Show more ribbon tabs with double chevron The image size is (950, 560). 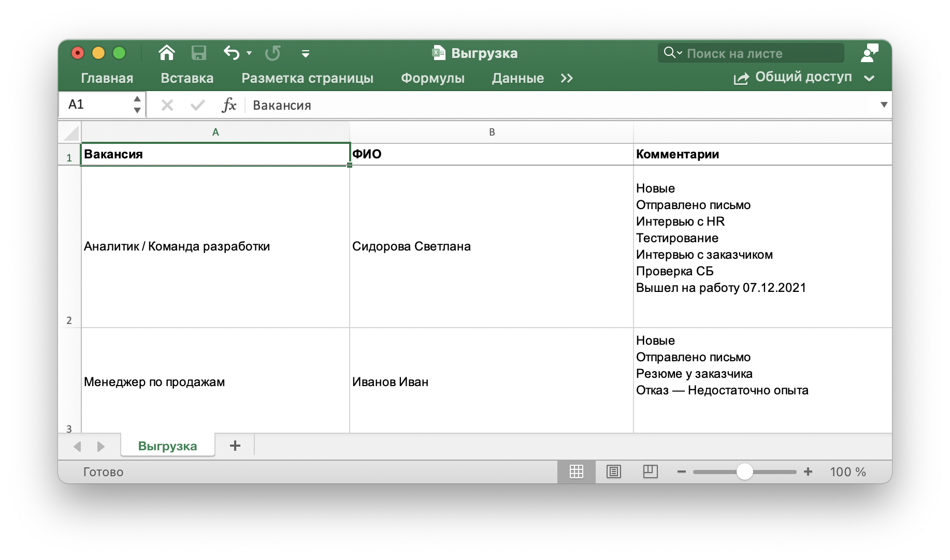(x=567, y=78)
